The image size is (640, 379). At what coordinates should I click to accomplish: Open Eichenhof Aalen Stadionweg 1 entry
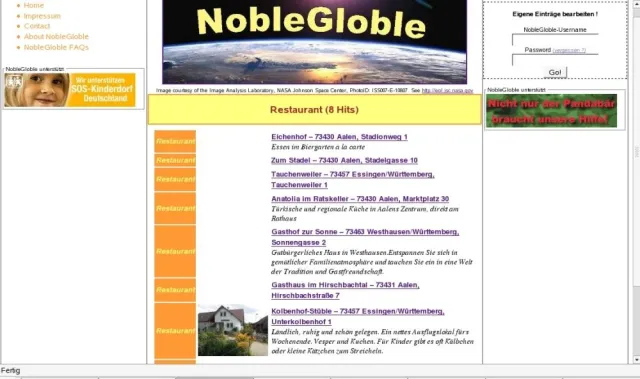coord(339,137)
